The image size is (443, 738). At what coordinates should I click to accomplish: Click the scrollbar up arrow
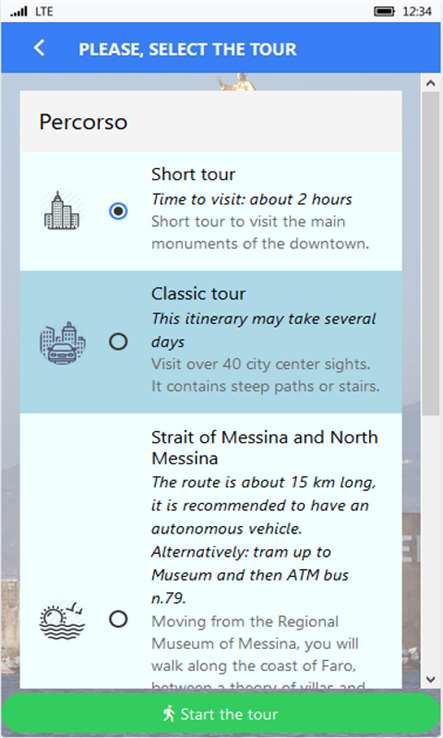click(430, 83)
